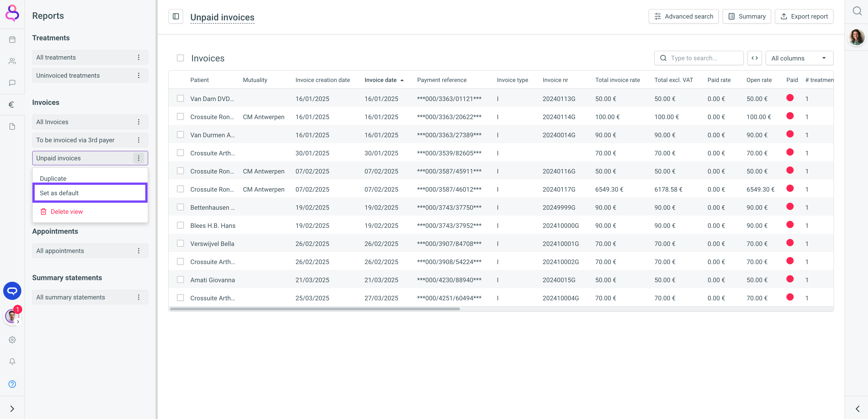Open the notifications bell icon
This screenshot has height=419, width=868.
pyautogui.click(x=12, y=361)
